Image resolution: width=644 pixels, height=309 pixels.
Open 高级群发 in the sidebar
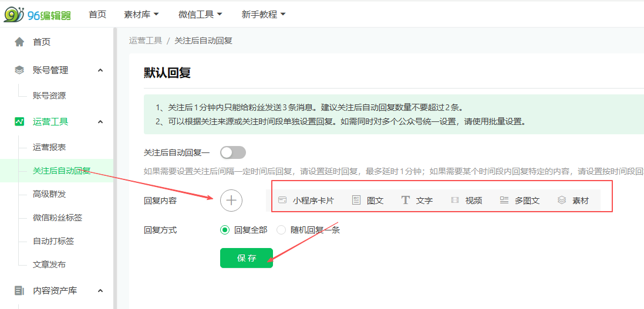[49, 194]
